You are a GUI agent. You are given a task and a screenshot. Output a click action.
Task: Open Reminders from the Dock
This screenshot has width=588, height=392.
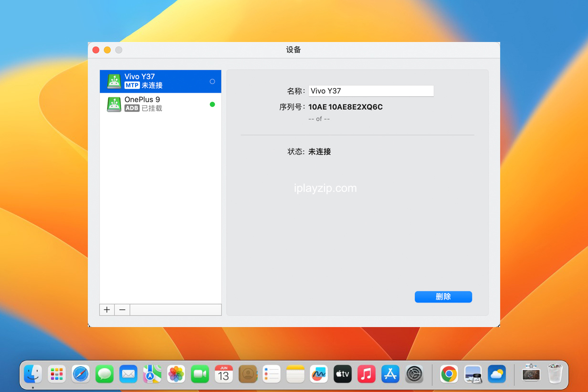point(272,374)
